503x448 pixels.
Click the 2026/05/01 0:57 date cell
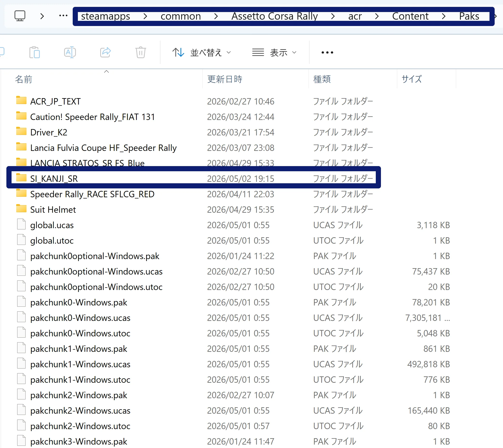(x=238, y=426)
